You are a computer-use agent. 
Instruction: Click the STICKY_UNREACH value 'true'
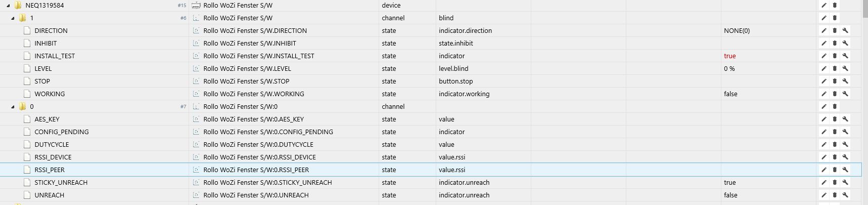(729, 182)
